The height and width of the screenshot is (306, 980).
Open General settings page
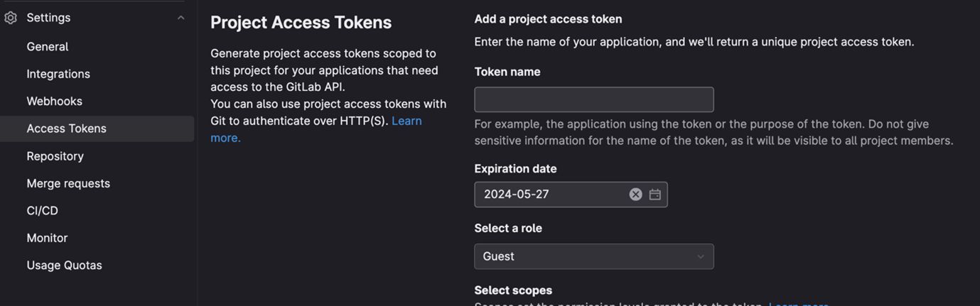[48, 47]
